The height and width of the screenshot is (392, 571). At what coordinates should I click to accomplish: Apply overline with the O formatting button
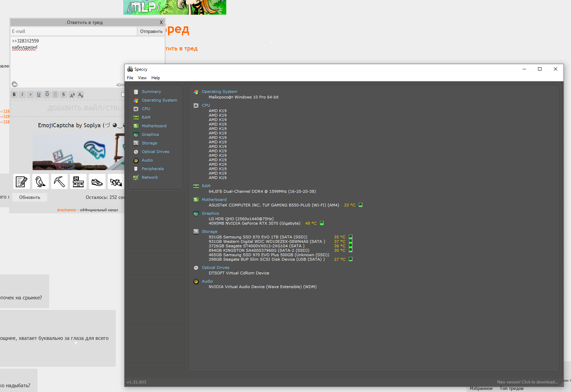(47, 94)
